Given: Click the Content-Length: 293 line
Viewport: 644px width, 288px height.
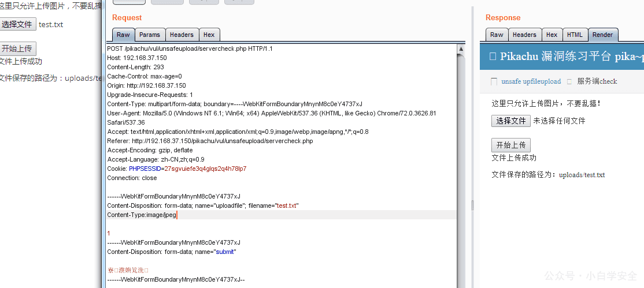Looking at the screenshot, I should coord(135,67).
